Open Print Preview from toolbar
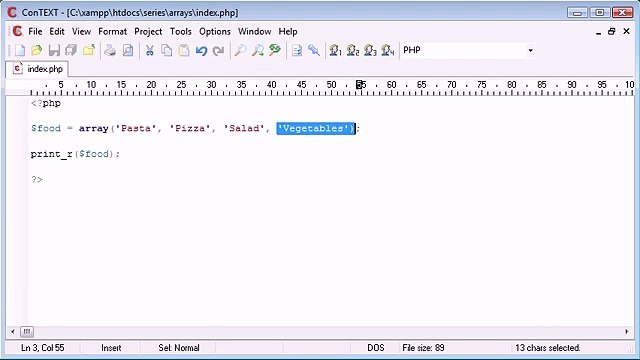Image resolution: width=640 pixels, height=360 pixels. [x=128, y=51]
